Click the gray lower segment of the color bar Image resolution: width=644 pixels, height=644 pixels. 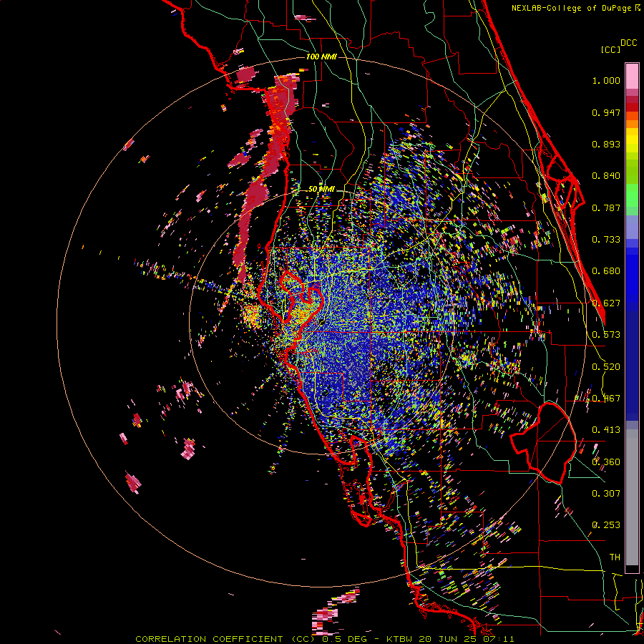[x=632, y=497]
